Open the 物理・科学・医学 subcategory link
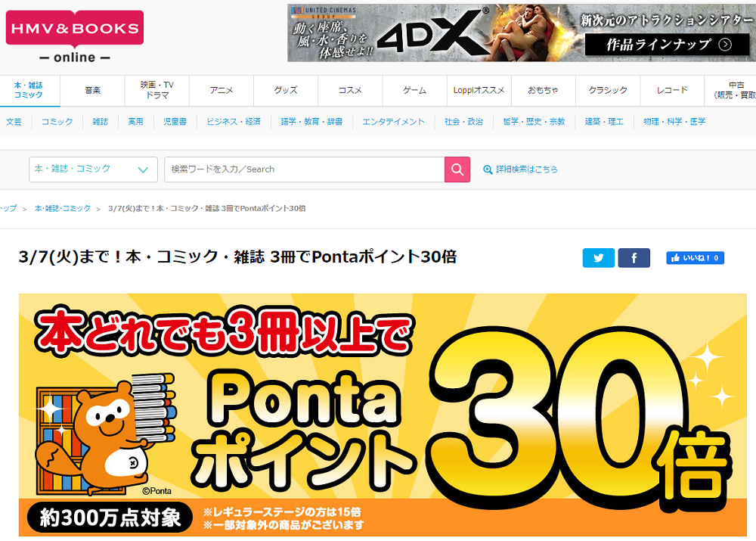Screen dimensions: 756x541 pyautogui.click(x=674, y=122)
